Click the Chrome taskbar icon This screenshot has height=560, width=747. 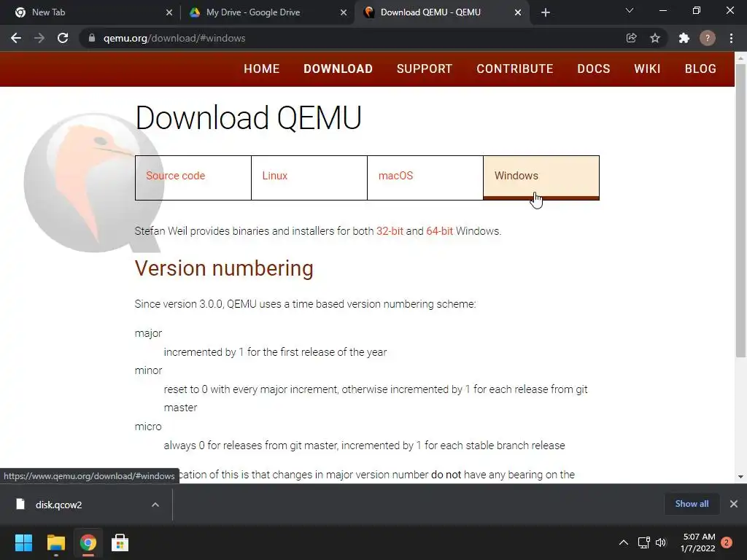[88, 542]
